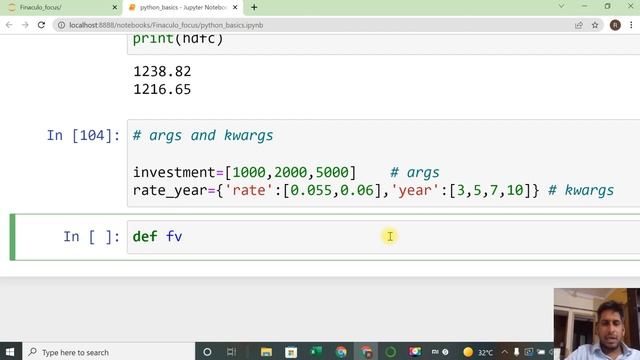Open the green circle app on taskbar
This screenshot has height=360, width=640.
391,352
